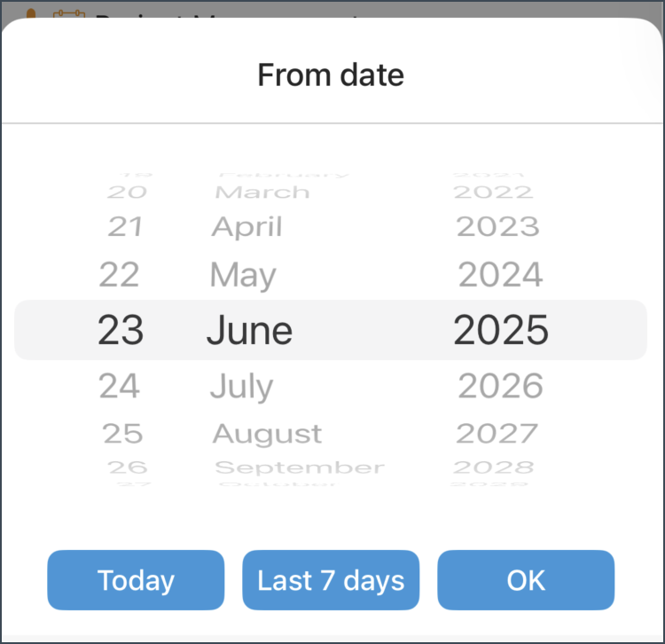Choose day 21 in the day wheel
The width and height of the screenshot is (665, 644).
(x=125, y=226)
